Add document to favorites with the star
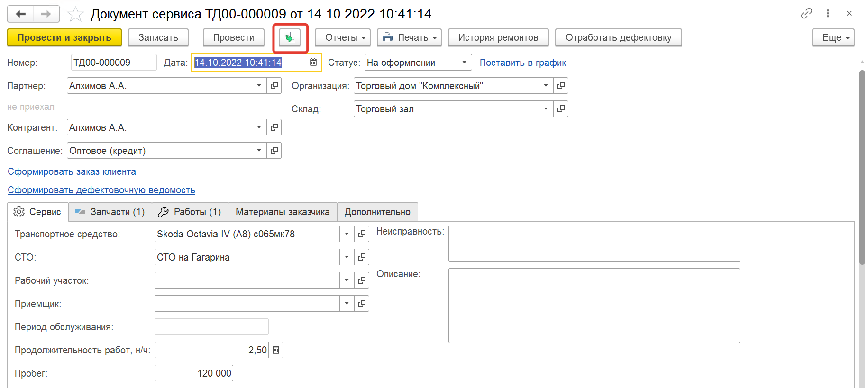The height and width of the screenshot is (388, 868). tap(75, 14)
